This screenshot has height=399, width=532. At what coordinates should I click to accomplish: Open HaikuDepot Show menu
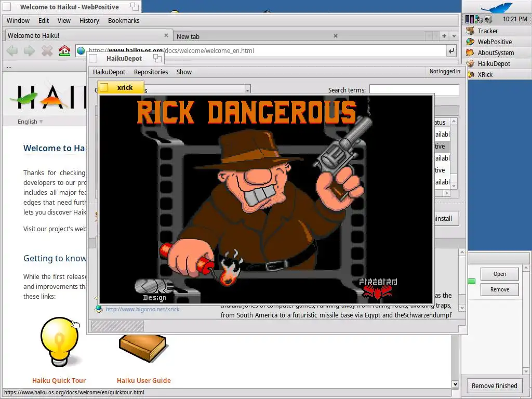point(184,72)
